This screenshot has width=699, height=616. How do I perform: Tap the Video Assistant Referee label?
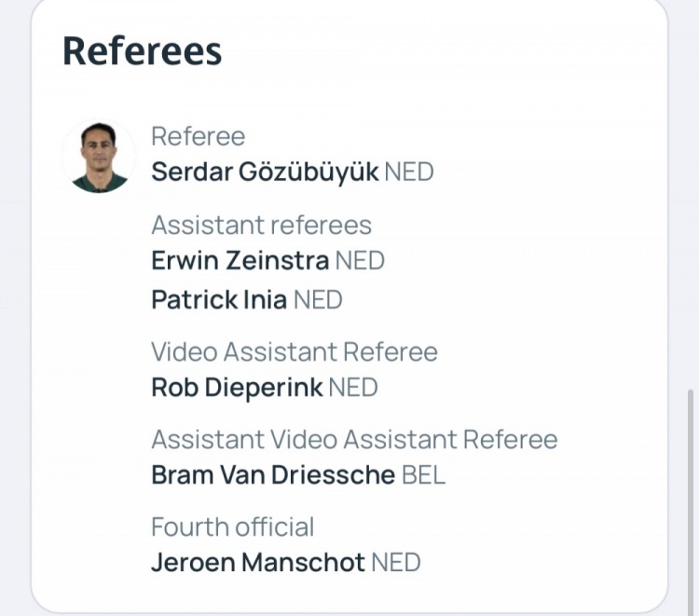pos(294,352)
